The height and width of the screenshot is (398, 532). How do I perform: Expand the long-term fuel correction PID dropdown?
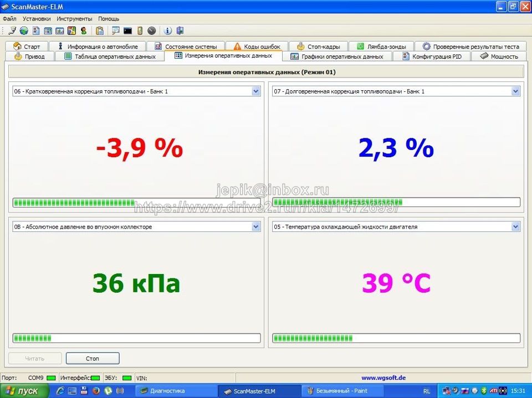pos(515,91)
